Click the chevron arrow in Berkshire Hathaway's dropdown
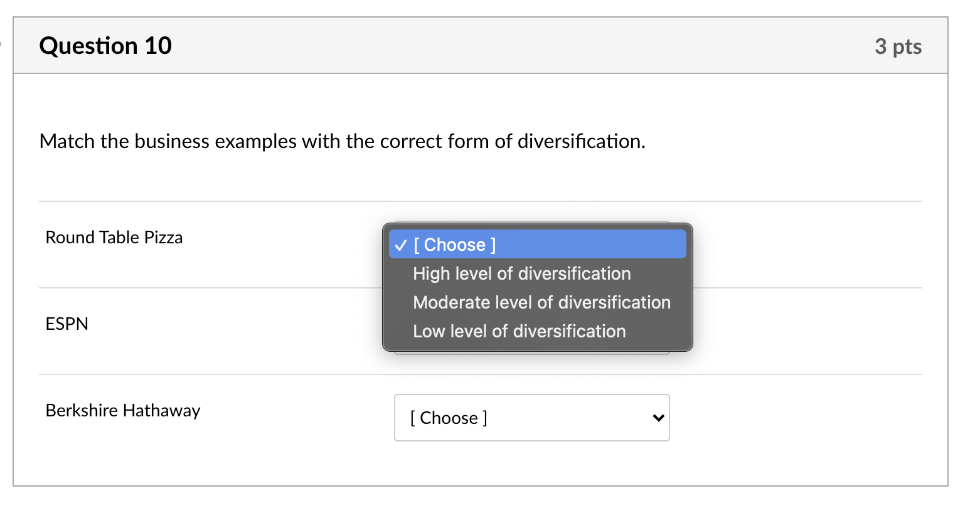980x528 pixels. point(658,418)
